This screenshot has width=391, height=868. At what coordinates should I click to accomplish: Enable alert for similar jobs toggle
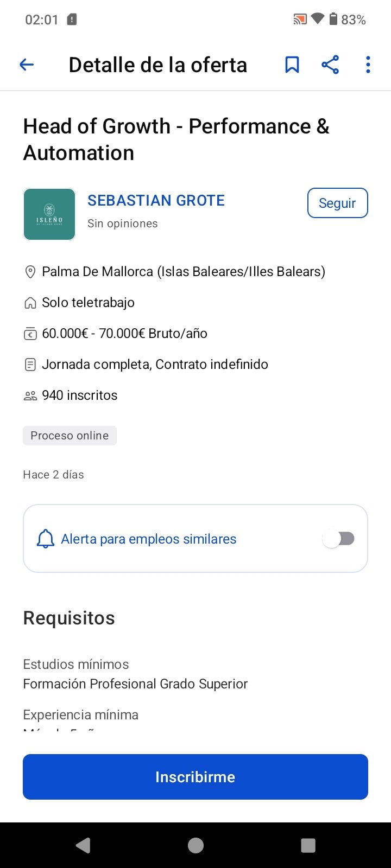point(339,539)
